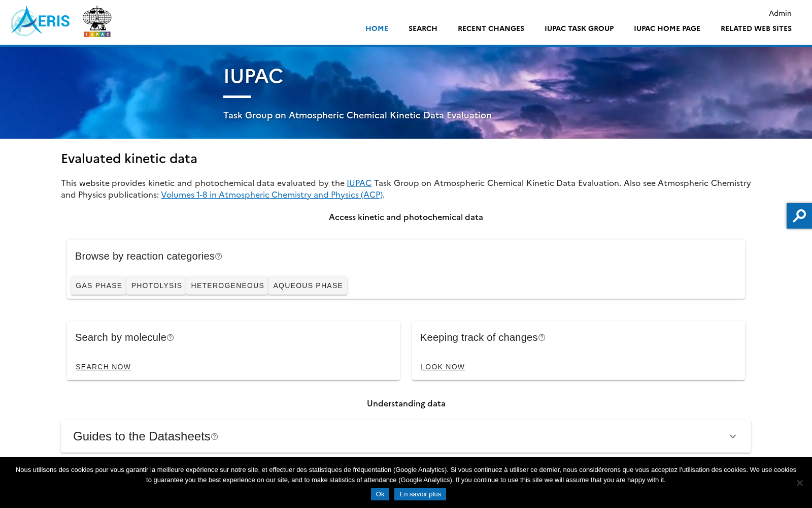Image resolution: width=812 pixels, height=508 pixels.
Task: Click the IUPAC globe logo
Action: click(97, 21)
